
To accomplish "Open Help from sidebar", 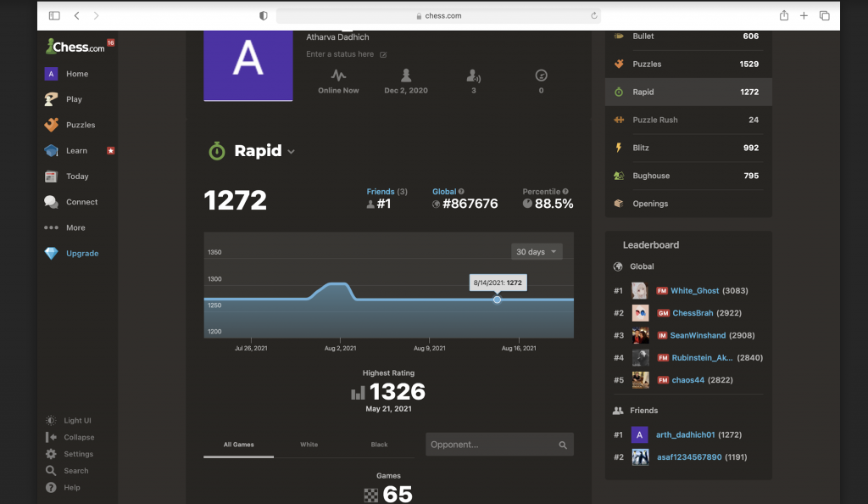I will [71, 487].
